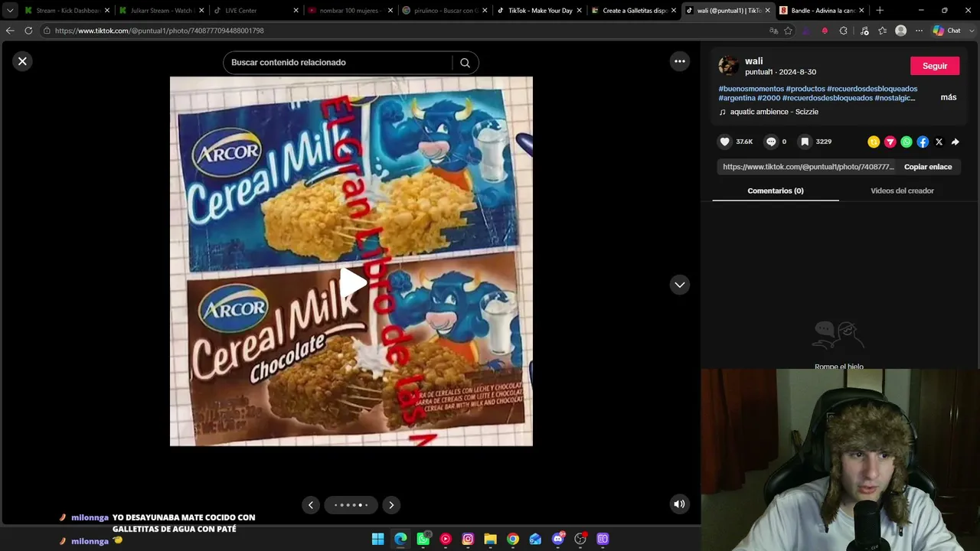Open wali's profile avatar
980x551 pixels.
click(729, 66)
